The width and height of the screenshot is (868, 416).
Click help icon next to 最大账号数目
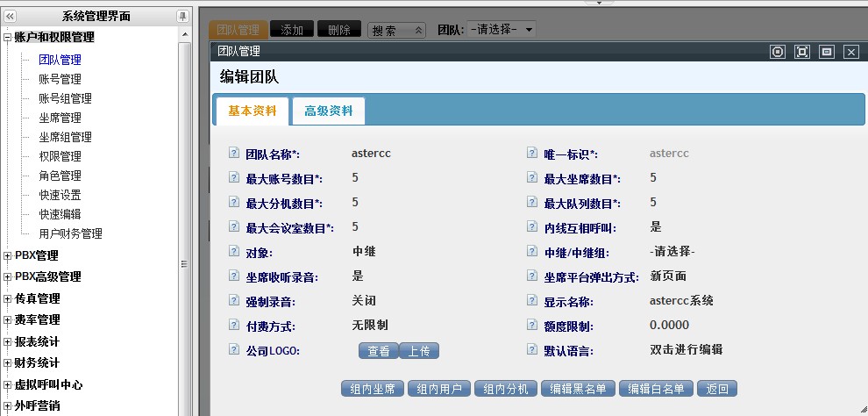click(233, 178)
